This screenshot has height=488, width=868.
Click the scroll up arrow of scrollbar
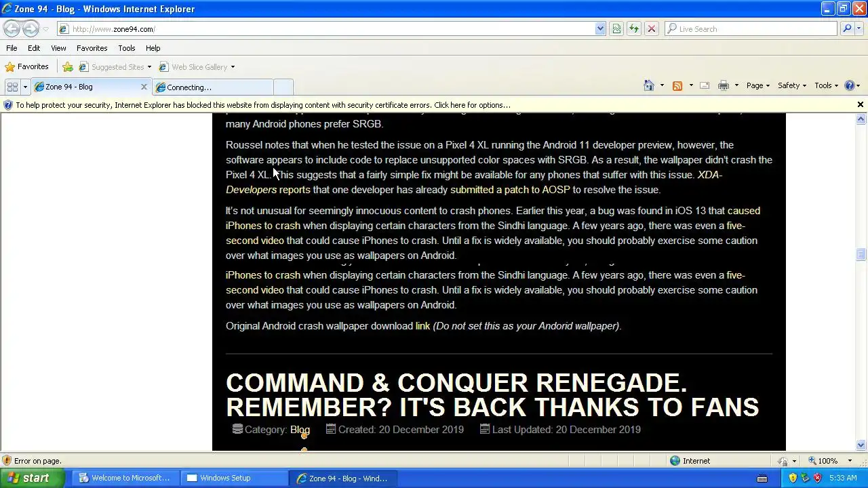coord(861,119)
